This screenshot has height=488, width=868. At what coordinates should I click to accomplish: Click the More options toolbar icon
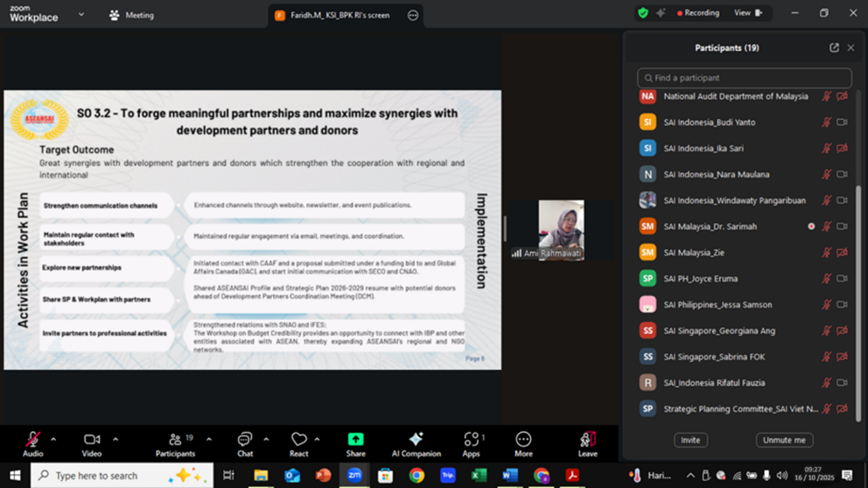523,440
